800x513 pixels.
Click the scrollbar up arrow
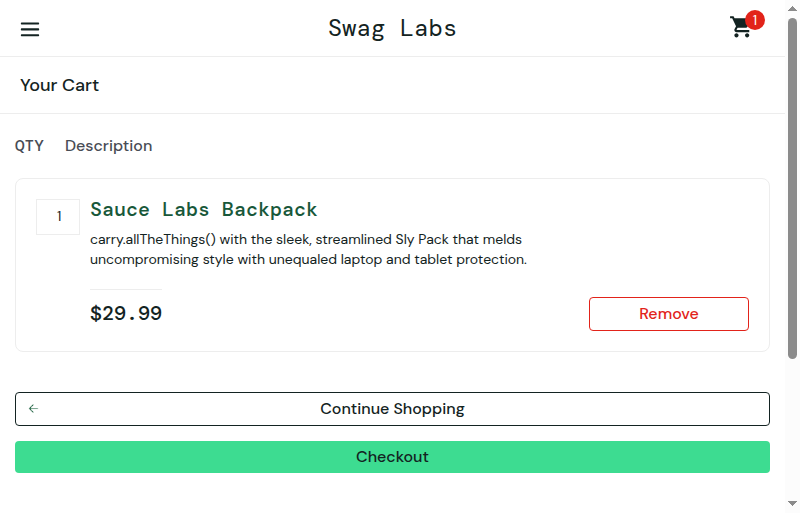[x=792, y=9]
